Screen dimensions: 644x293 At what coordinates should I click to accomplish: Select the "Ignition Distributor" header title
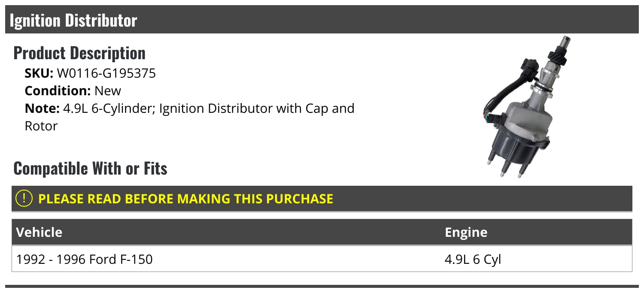click(x=73, y=20)
